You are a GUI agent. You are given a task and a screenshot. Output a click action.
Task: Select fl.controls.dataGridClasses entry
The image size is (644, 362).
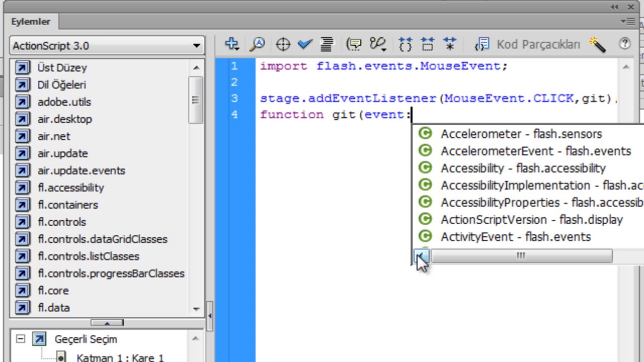coord(103,239)
